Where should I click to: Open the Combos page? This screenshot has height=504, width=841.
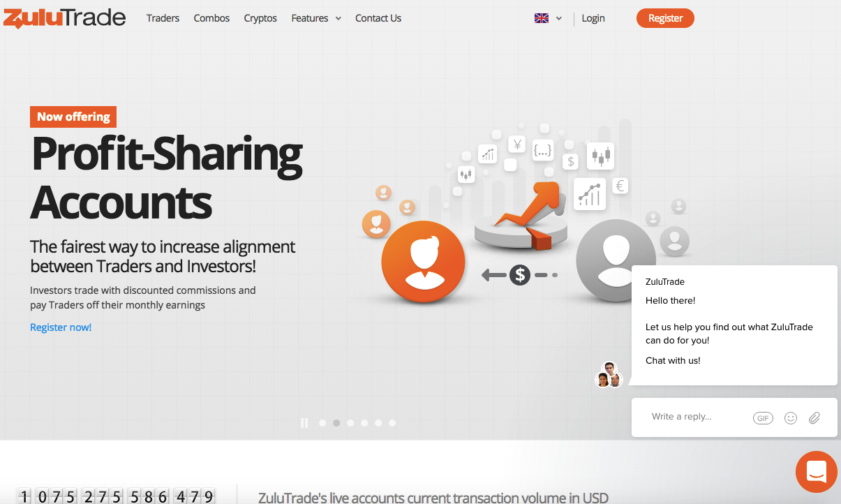pos(211,18)
